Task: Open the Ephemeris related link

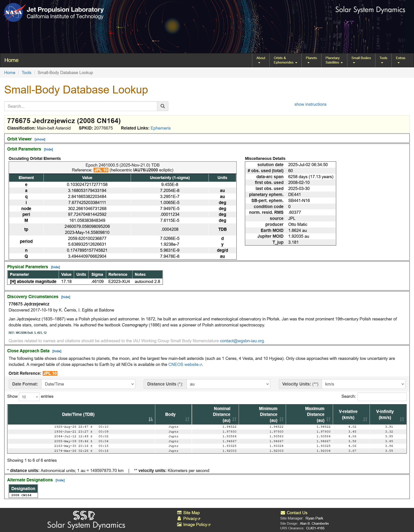Action: 160,128
